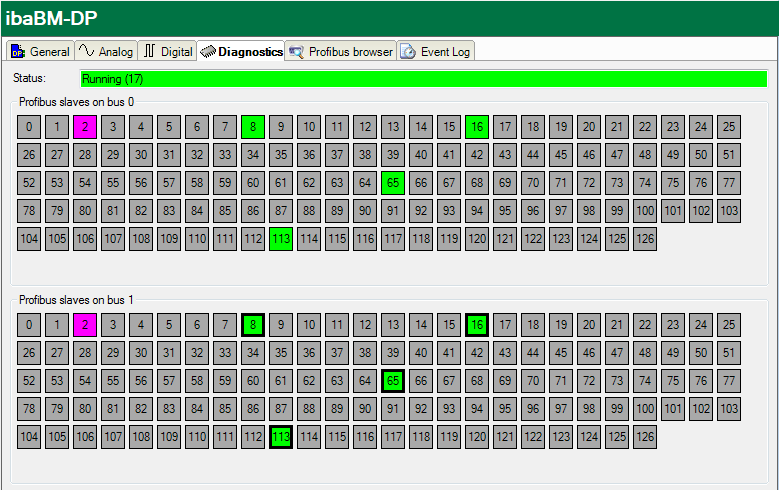
Task: Click slave 103 on bus 1
Action: [x=729, y=408]
